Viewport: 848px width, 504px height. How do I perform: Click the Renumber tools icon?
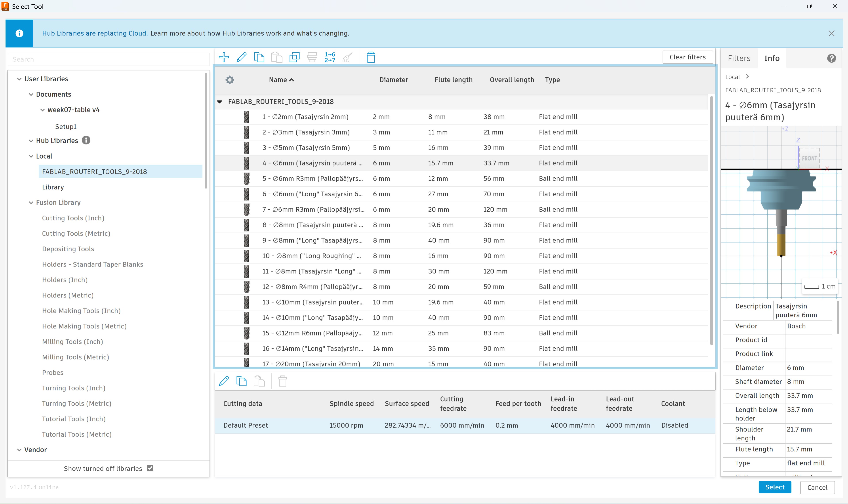tap(330, 57)
